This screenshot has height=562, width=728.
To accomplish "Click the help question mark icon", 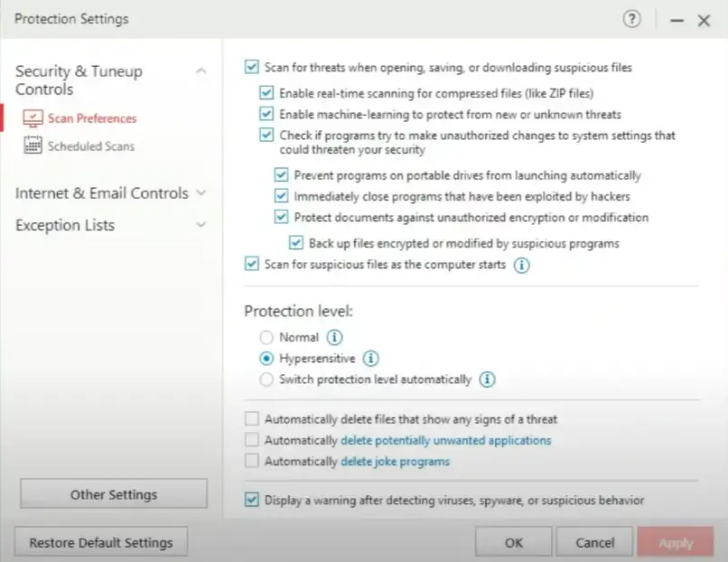I will pyautogui.click(x=632, y=19).
